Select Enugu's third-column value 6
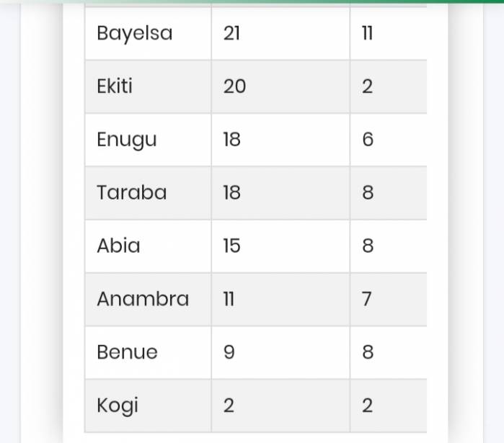 click(x=368, y=140)
